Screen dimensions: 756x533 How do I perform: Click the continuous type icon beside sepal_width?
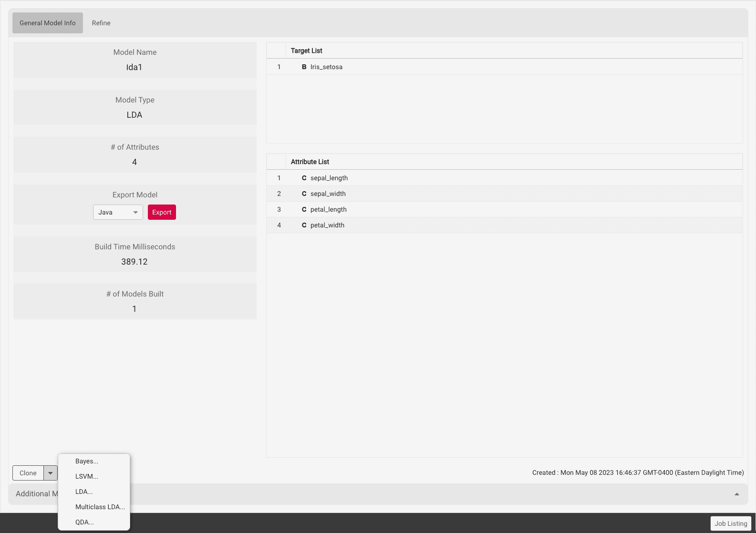(x=304, y=194)
